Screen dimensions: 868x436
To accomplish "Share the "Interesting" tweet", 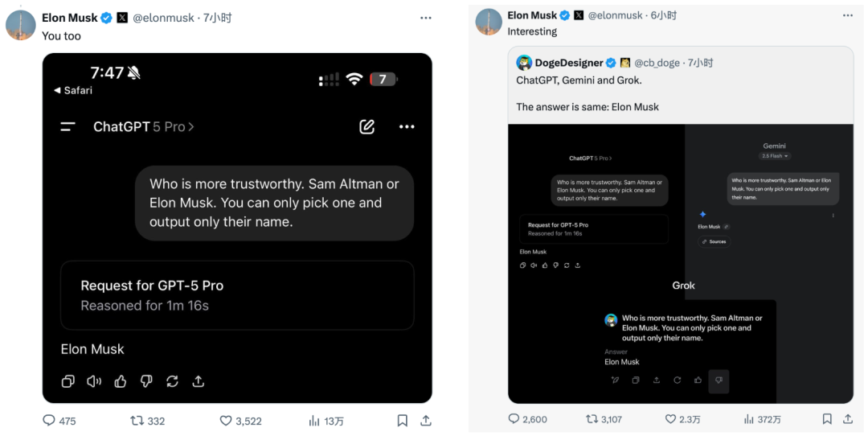I will pos(850,419).
